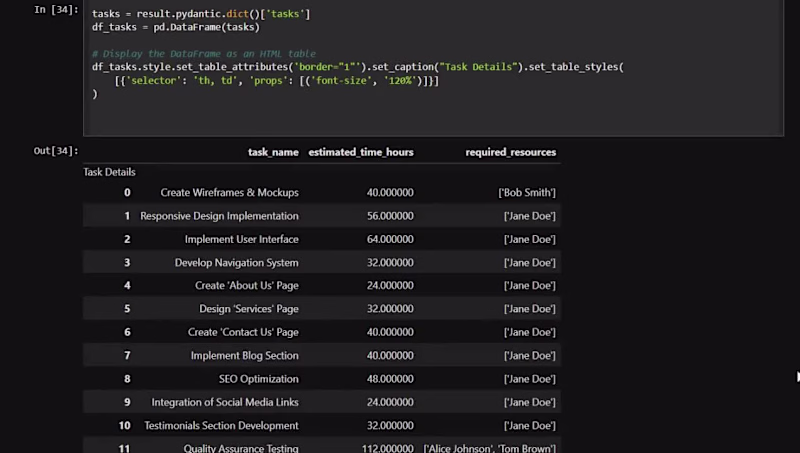
Task: Click the task_name column header
Action: (273, 152)
